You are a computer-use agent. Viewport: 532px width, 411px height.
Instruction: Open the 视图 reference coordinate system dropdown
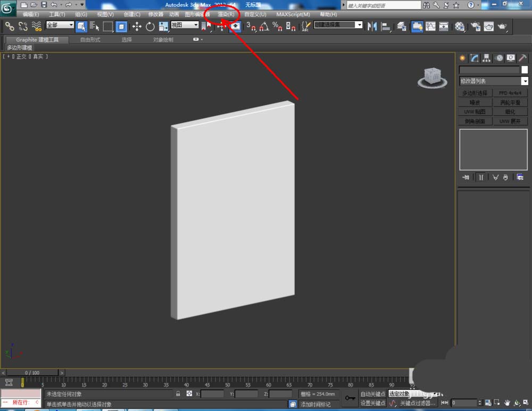pos(185,25)
